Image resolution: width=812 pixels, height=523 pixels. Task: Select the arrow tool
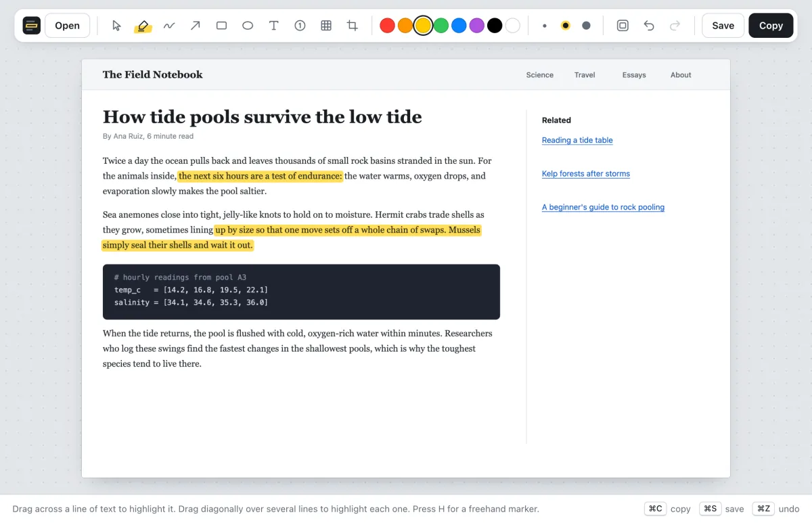[195, 26]
